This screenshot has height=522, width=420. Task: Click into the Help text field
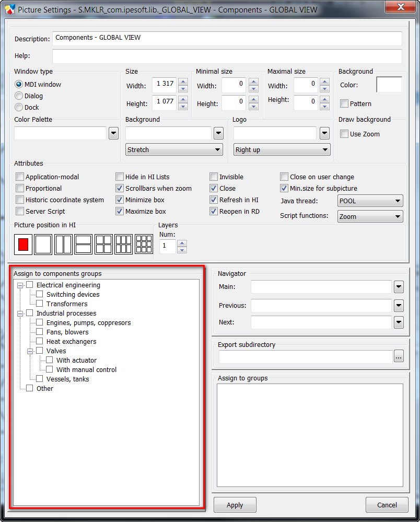coord(227,56)
